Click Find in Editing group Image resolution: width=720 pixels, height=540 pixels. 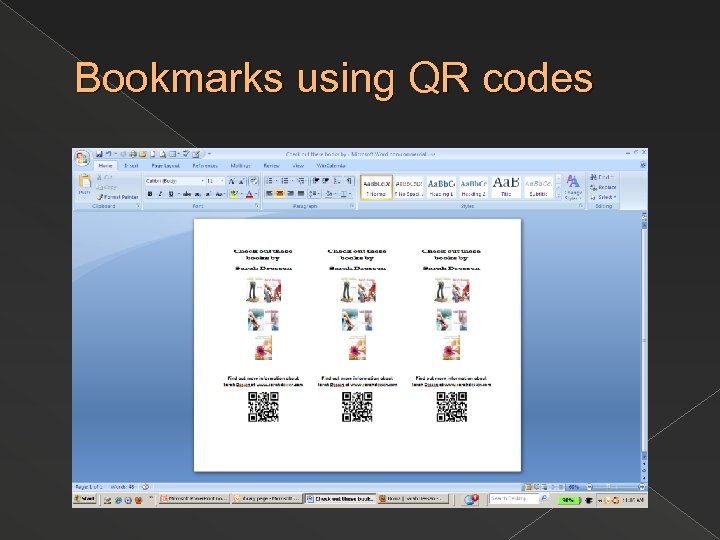click(x=602, y=177)
